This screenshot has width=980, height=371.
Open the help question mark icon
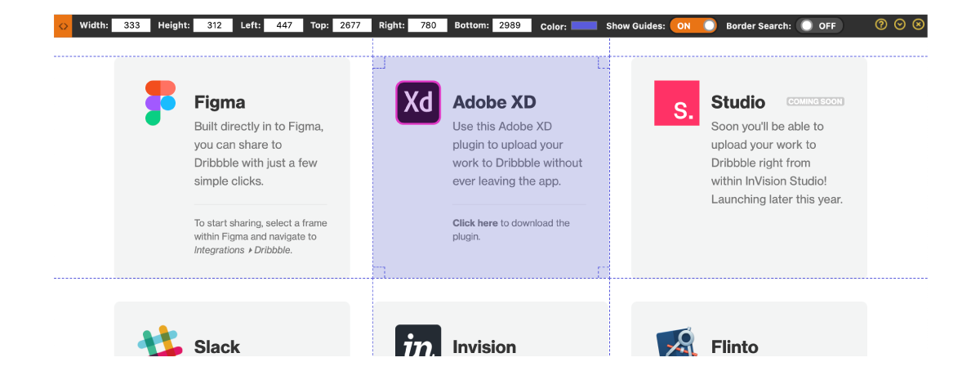(880, 25)
